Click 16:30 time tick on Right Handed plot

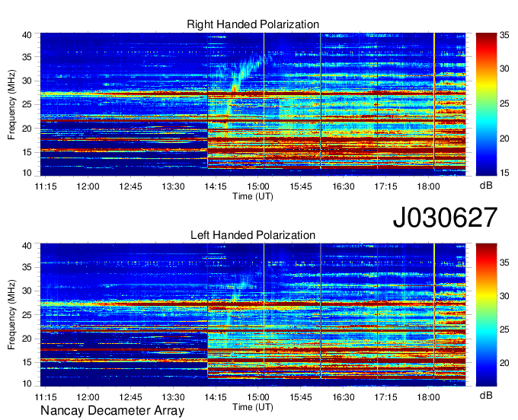[x=344, y=186]
